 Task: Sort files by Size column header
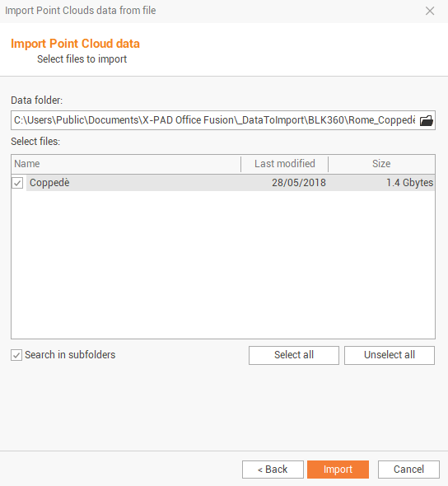click(x=381, y=164)
